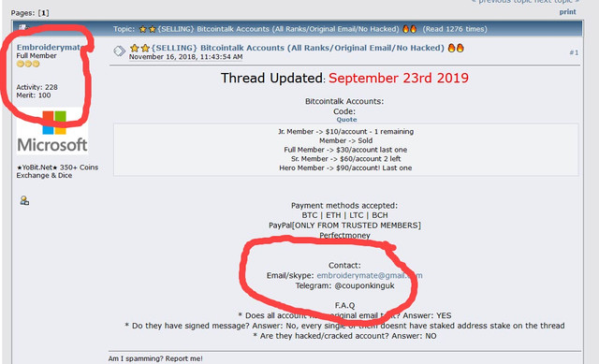Click the YoBit.Net 350+ Coins signature link
This screenshot has width=599, height=364.
pos(57,171)
